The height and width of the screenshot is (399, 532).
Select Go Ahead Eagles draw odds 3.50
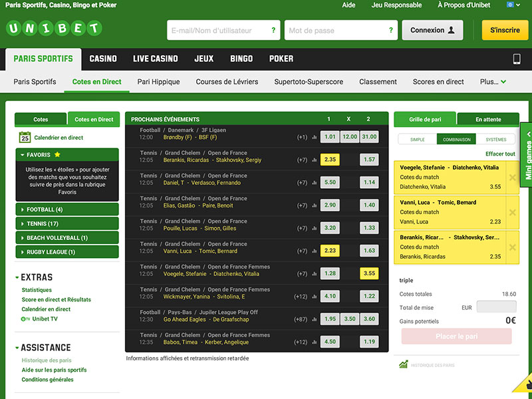pos(350,319)
